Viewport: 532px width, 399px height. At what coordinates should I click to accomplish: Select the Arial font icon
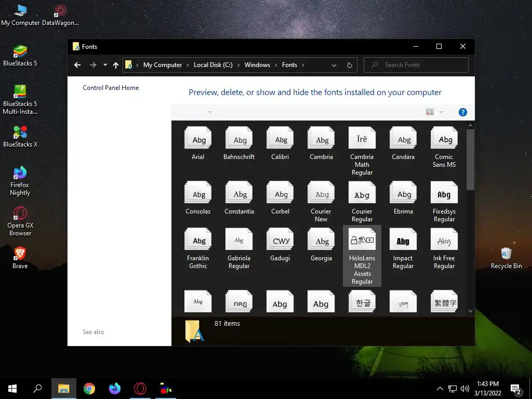point(198,138)
